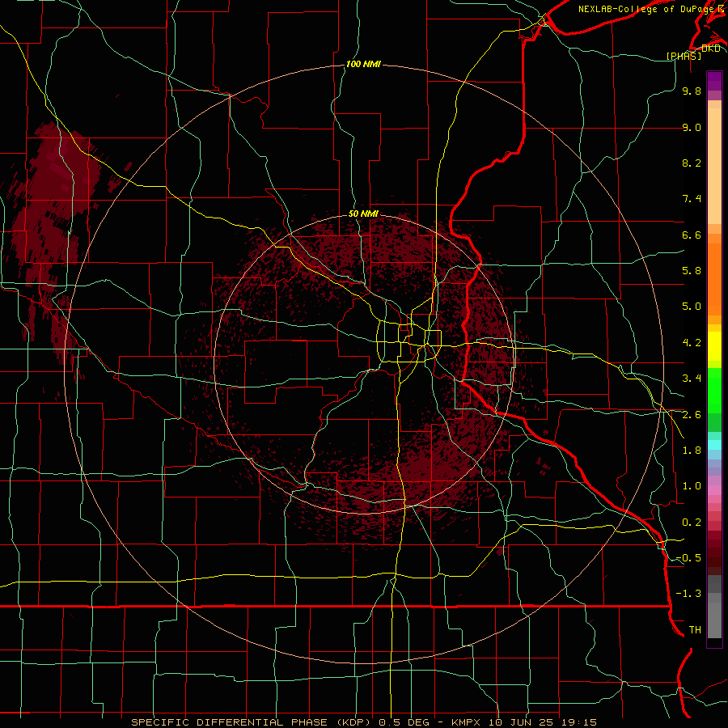The width and height of the screenshot is (728, 728).
Task: Click the 1.0 value on the legend
Action: (x=692, y=486)
